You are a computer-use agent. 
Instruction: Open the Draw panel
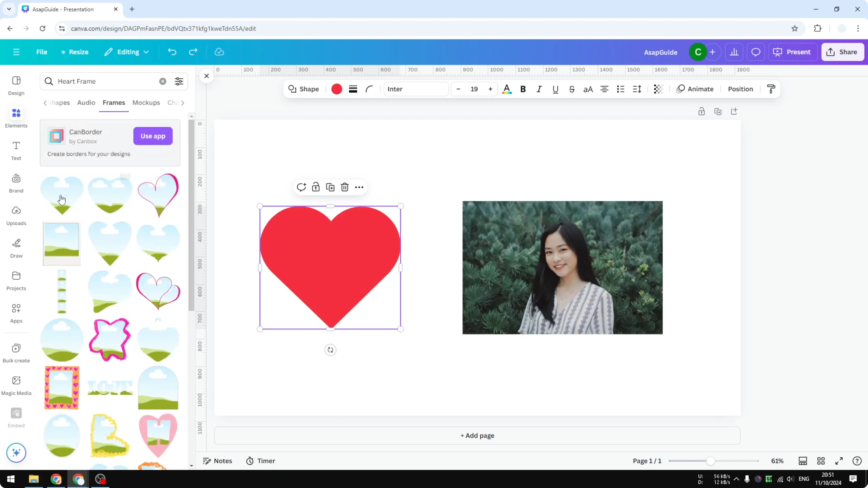coord(16,248)
